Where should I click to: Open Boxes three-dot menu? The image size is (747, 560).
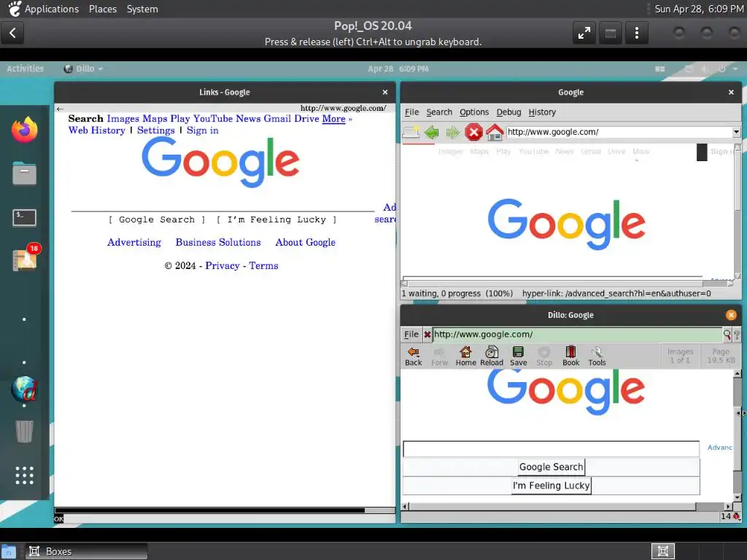tap(636, 33)
